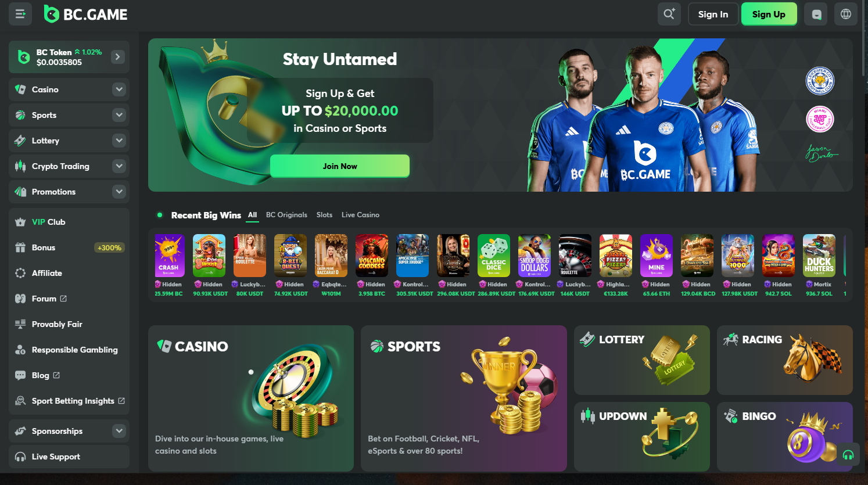Open the BC.GAME logo home link
Screen dimensions: 868x485
click(86, 15)
